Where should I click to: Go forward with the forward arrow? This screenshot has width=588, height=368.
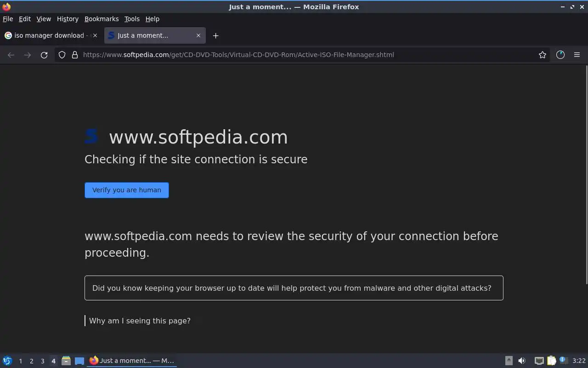pos(28,55)
